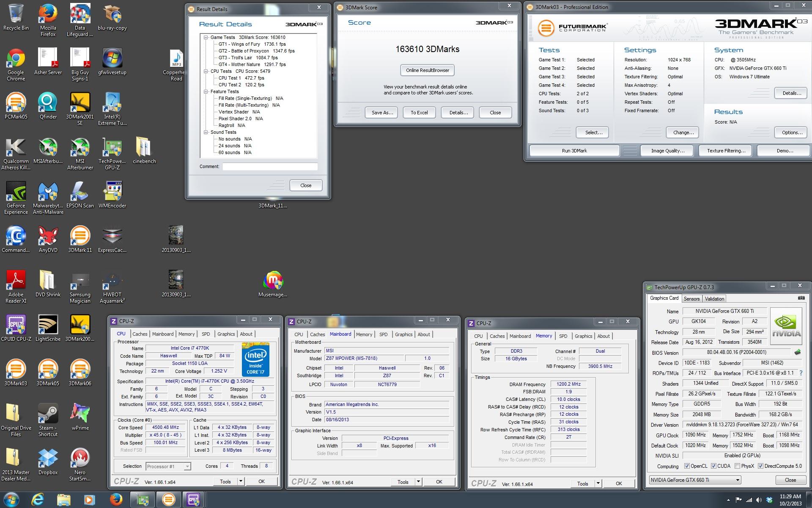Viewport: 812px width, 508px height.
Task: Open Tools dropdown arrow in CPU-Z Mainboard window
Action: [x=418, y=482]
